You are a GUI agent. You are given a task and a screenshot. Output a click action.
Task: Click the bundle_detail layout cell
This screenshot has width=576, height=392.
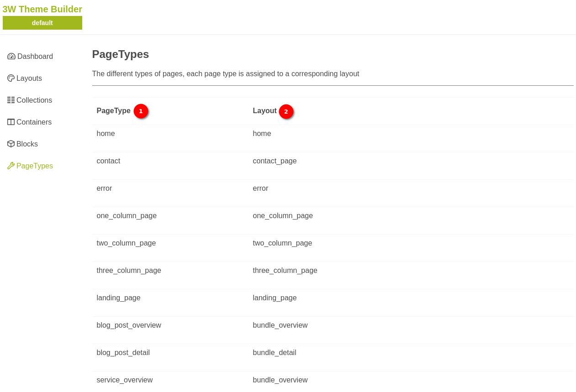click(x=274, y=353)
